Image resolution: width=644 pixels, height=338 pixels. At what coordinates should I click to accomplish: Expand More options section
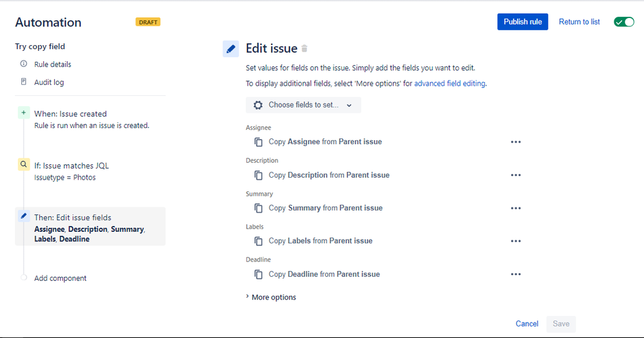click(271, 297)
